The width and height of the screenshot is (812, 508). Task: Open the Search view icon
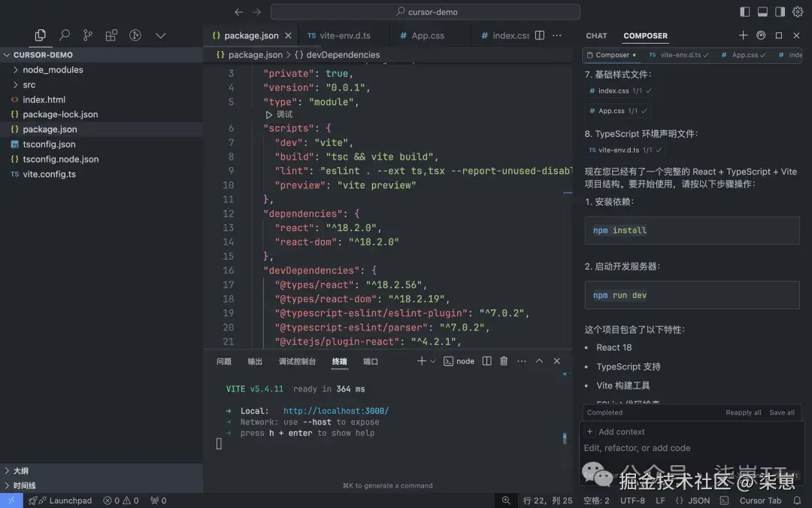click(64, 35)
